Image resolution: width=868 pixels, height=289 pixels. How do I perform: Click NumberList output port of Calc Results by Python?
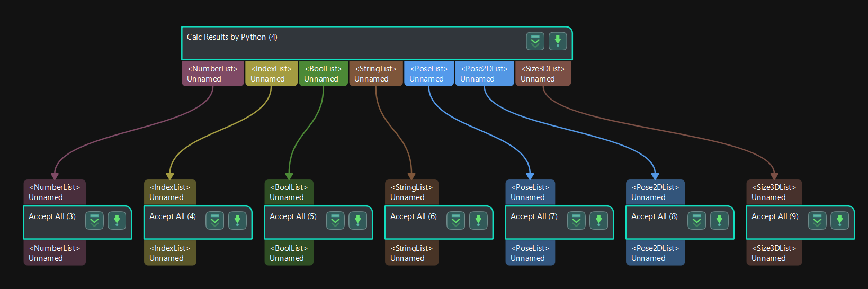coord(212,74)
